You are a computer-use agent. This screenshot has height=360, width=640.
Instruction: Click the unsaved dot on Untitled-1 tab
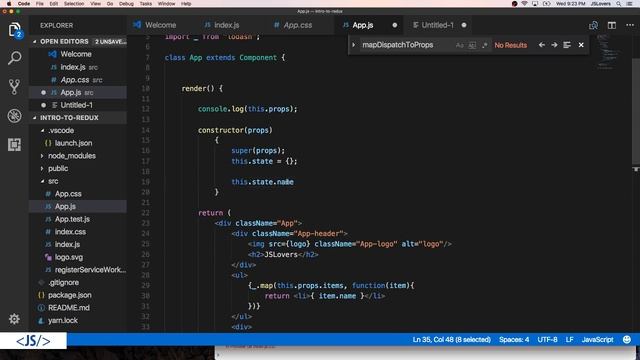click(x=464, y=25)
